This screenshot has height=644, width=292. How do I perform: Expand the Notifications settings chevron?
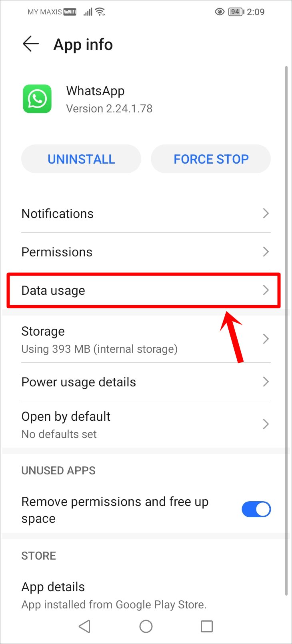[266, 213]
